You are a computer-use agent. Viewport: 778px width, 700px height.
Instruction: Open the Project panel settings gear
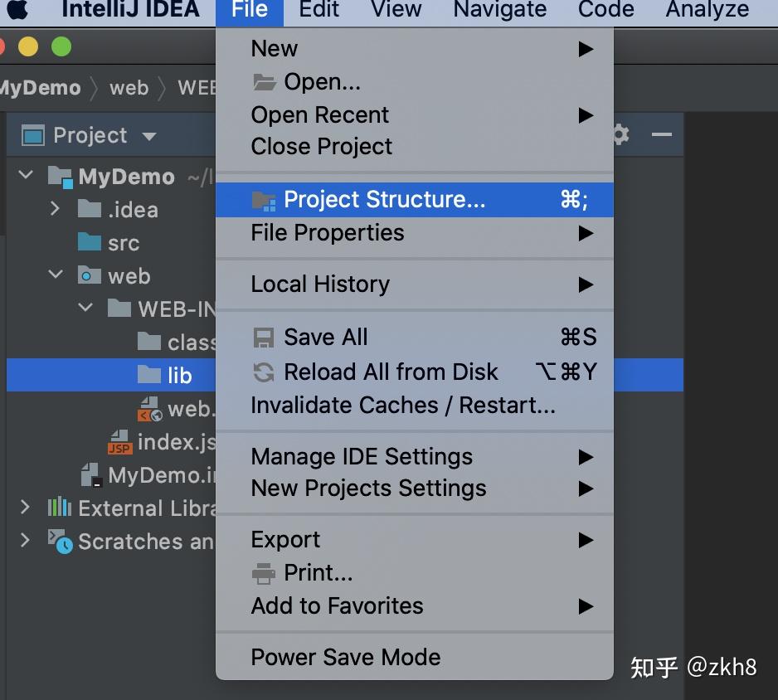(619, 134)
